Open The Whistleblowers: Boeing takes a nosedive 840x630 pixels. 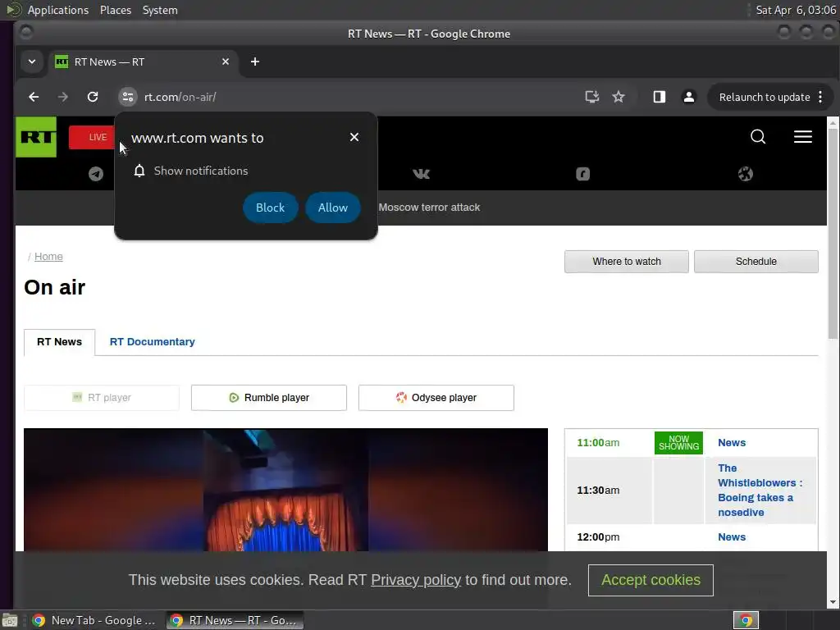[760, 491]
